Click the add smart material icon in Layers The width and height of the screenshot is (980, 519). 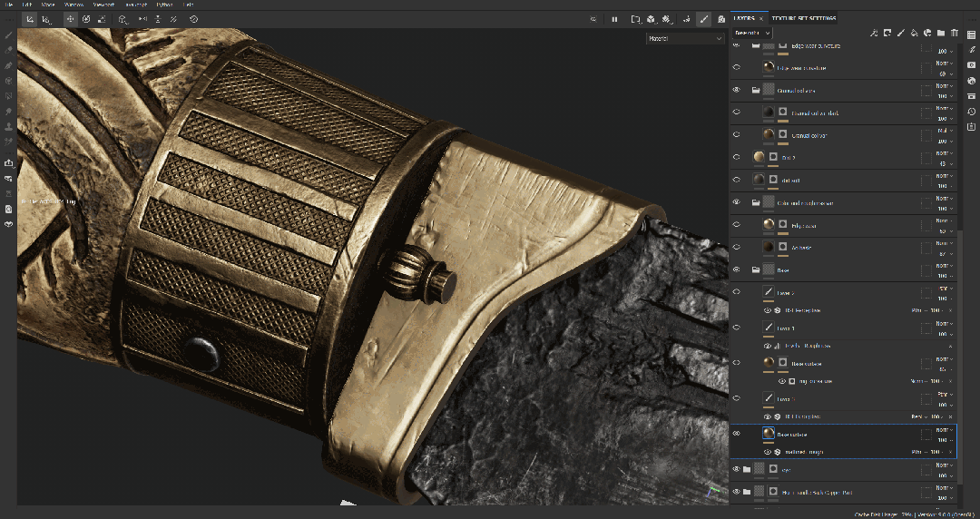click(927, 33)
